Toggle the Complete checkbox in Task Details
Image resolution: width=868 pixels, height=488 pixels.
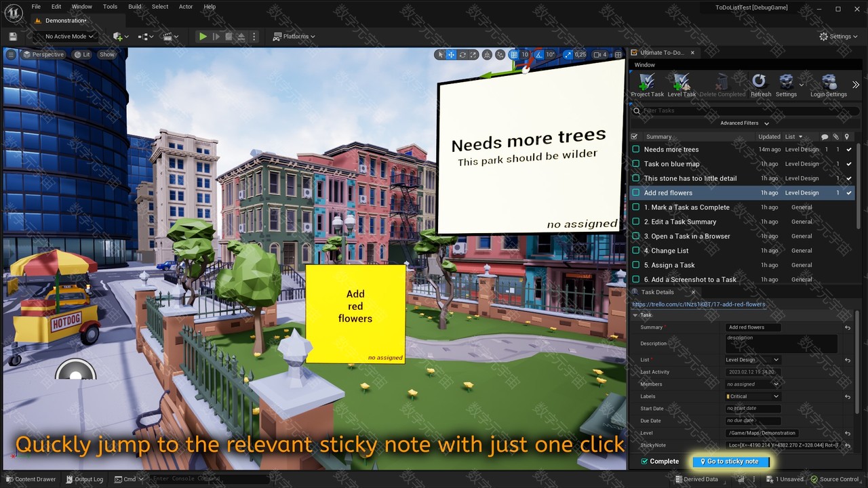pos(644,462)
